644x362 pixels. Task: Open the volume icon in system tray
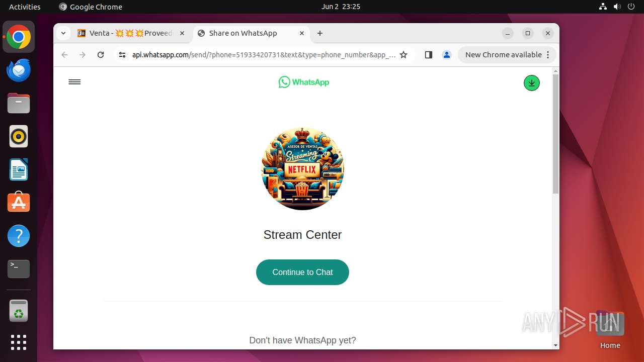[x=617, y=7]
